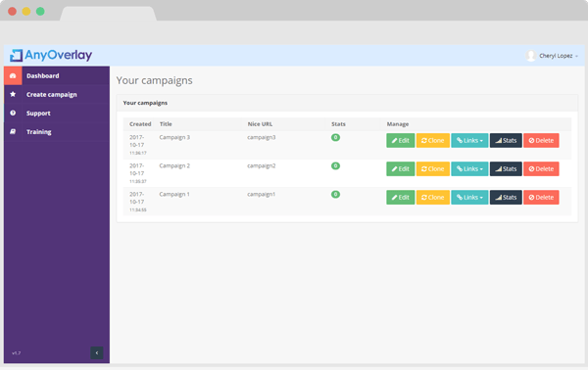Click the green stats badge for Campaign 2
Viewport: 588px width, 370px height.
click(x=335, y=165)
